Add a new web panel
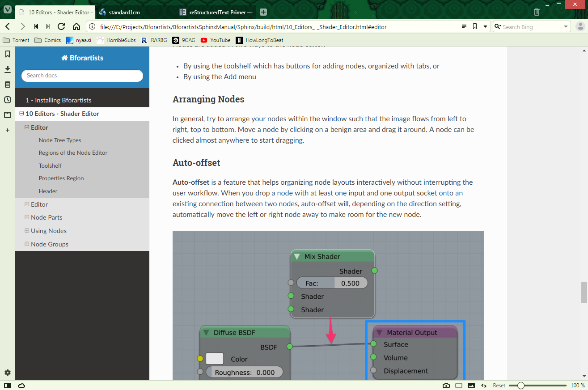The image size is (588, 390). 8,130
